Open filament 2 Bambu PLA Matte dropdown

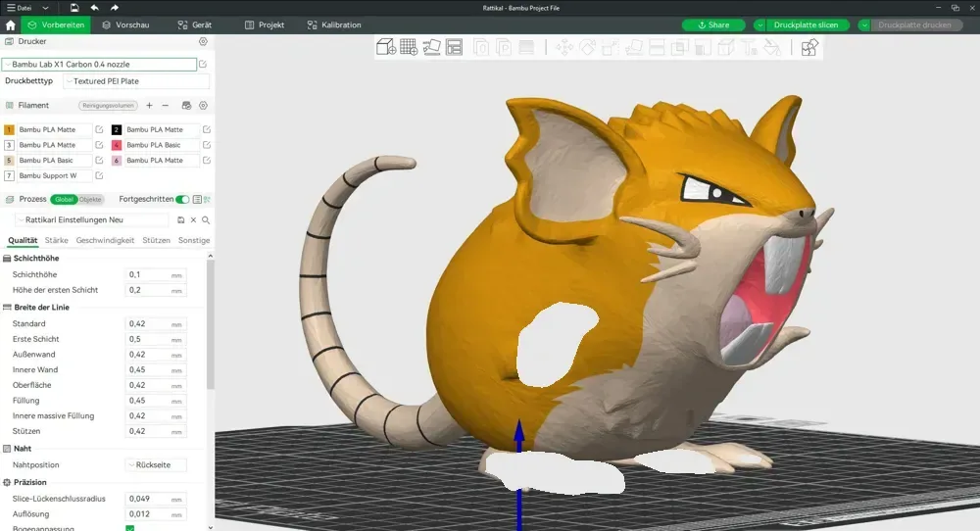tap(162, 129)
